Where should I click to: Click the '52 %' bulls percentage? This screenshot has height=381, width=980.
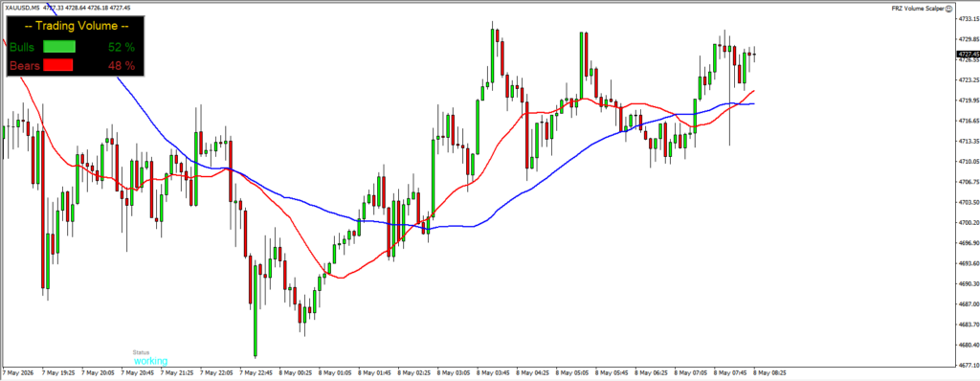click(122, 47)
